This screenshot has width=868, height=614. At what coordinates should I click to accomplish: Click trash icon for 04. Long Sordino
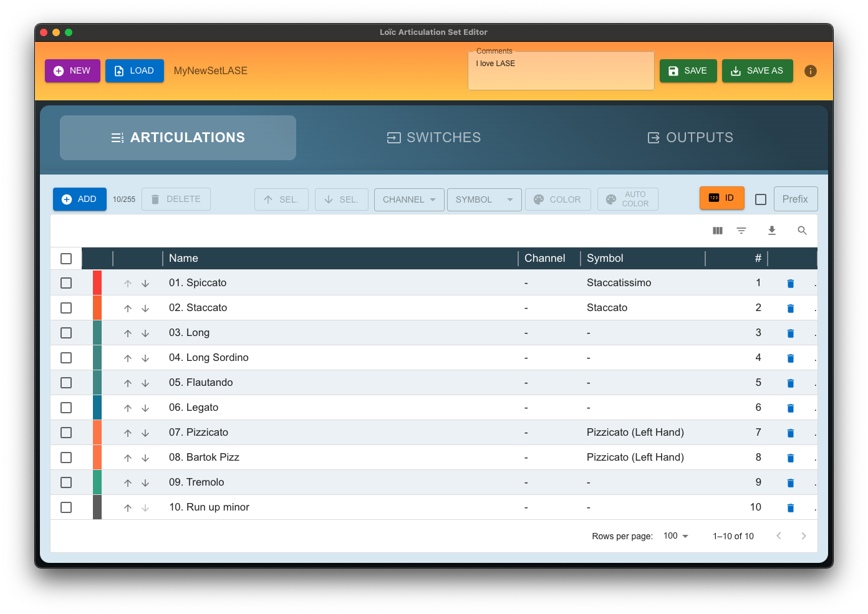point(790,358)
